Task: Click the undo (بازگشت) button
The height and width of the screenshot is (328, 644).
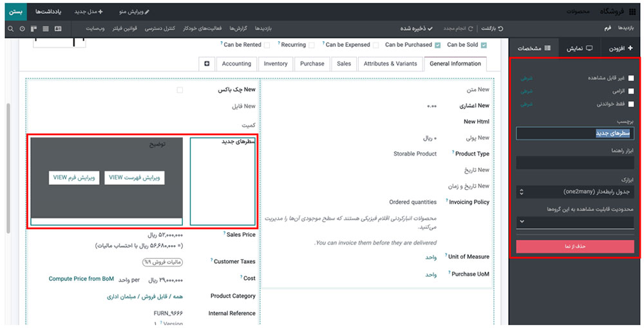Action: (492, 29)
